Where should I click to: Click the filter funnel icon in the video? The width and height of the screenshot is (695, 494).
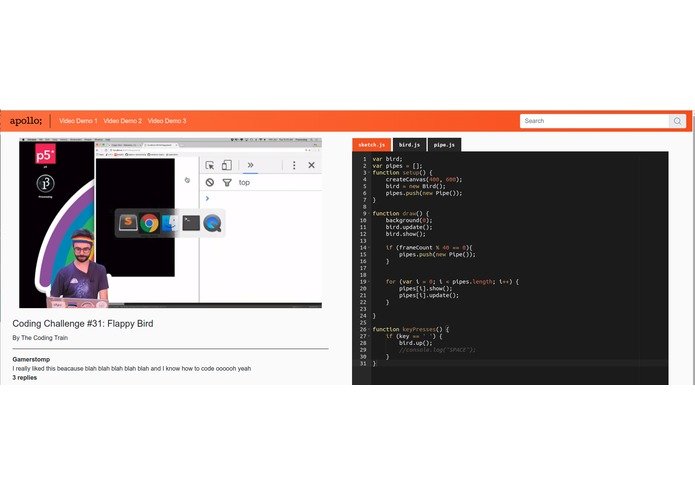coord(227,183)
